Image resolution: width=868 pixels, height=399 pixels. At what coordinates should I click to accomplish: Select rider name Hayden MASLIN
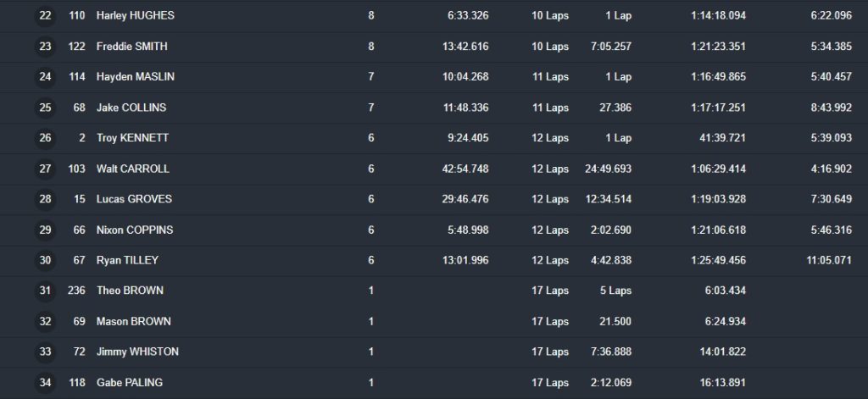(x=136, y=77)
